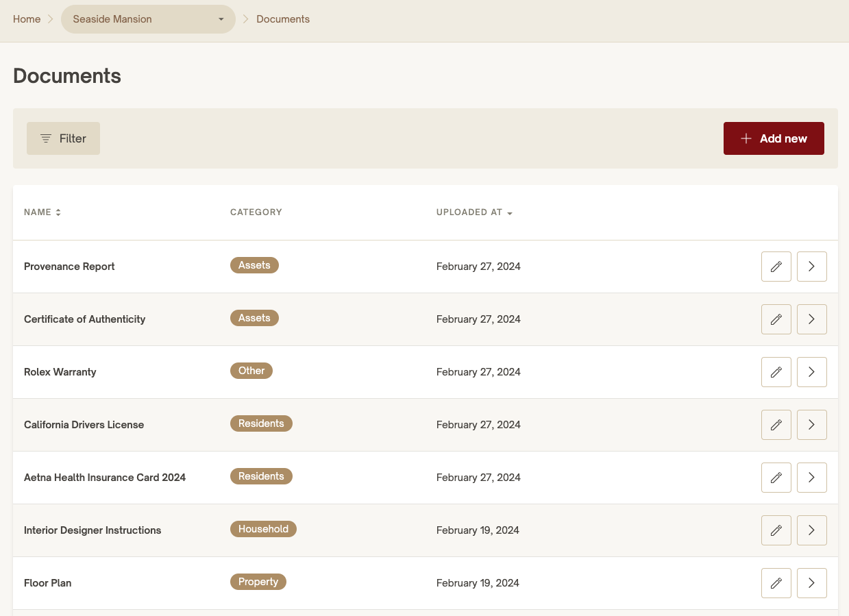
Task: Open Floor Plan details using arrow icon
Action: point(811,583)
